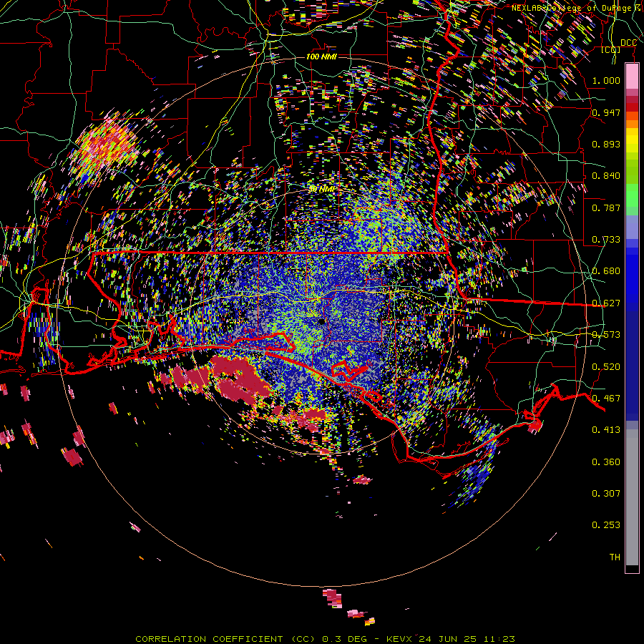
Task: Select the 0.413 scale value
Action: click(x=606, y=430)
